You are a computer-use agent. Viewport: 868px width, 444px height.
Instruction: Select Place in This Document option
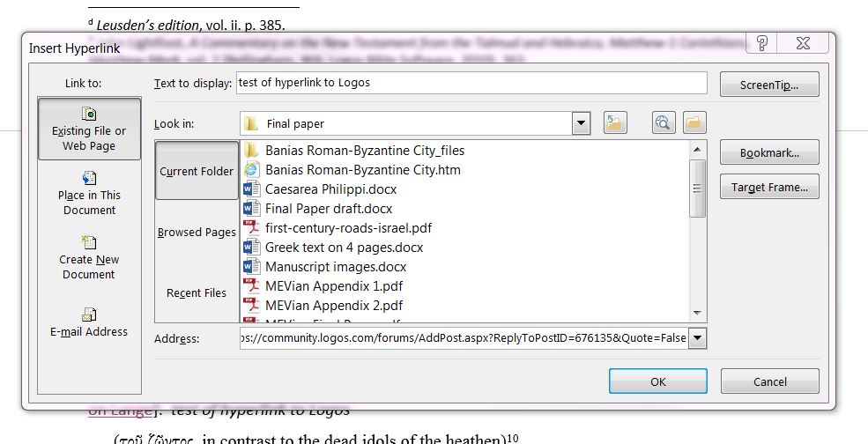pyautogui.click(x=89, y=195)
